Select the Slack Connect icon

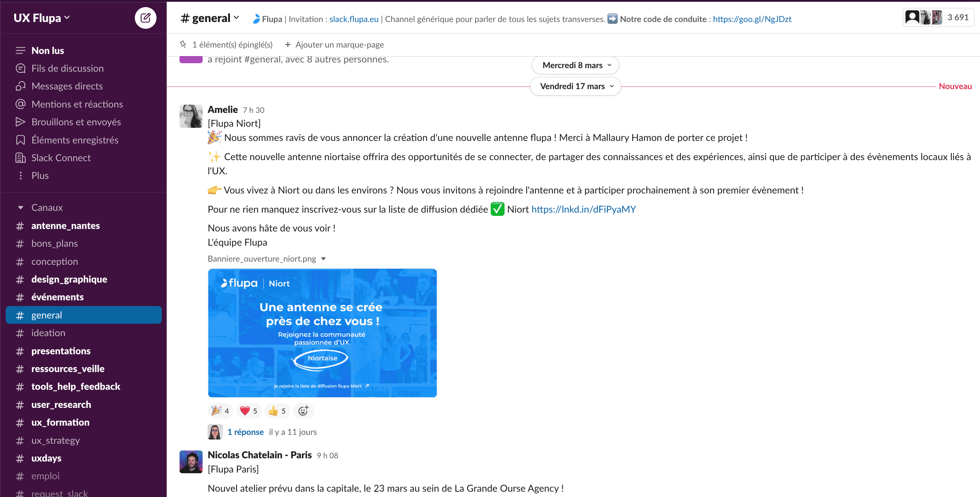[20, 158]
